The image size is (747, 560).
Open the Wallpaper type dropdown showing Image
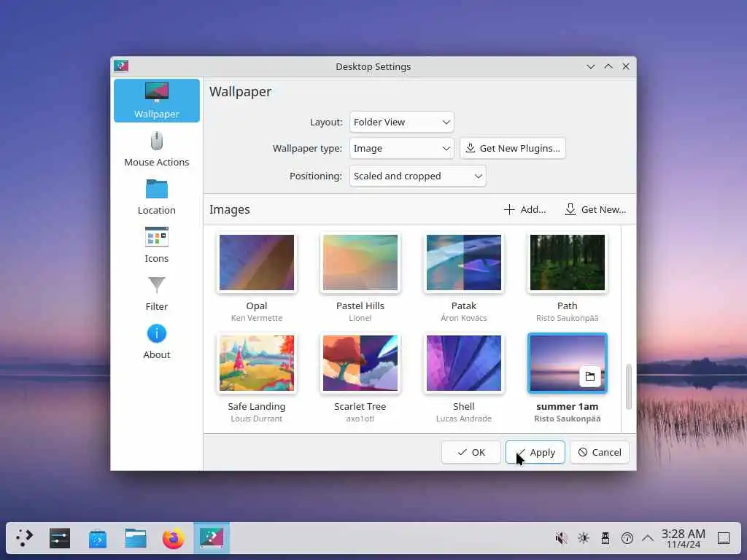(x=401, y=148)
